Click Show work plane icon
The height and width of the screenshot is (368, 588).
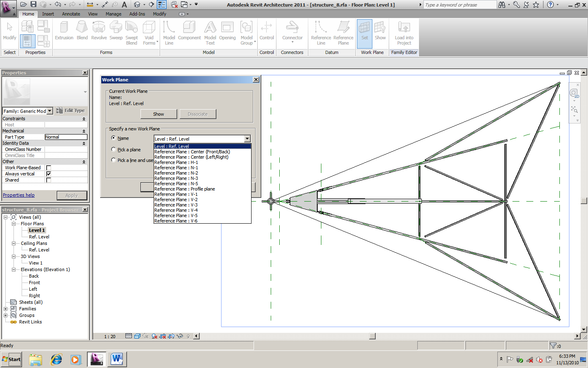click(380, 31)
